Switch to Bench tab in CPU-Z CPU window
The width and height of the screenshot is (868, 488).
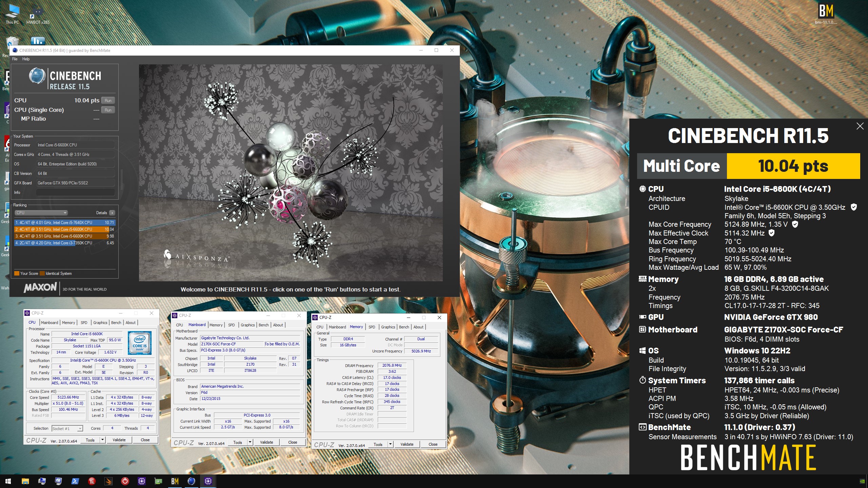point(116,323)
